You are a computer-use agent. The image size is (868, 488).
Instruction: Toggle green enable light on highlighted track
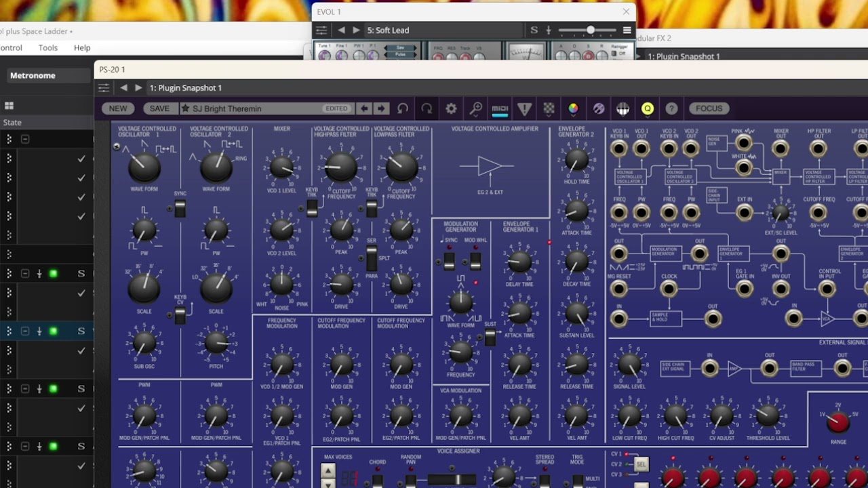[54, 331]
